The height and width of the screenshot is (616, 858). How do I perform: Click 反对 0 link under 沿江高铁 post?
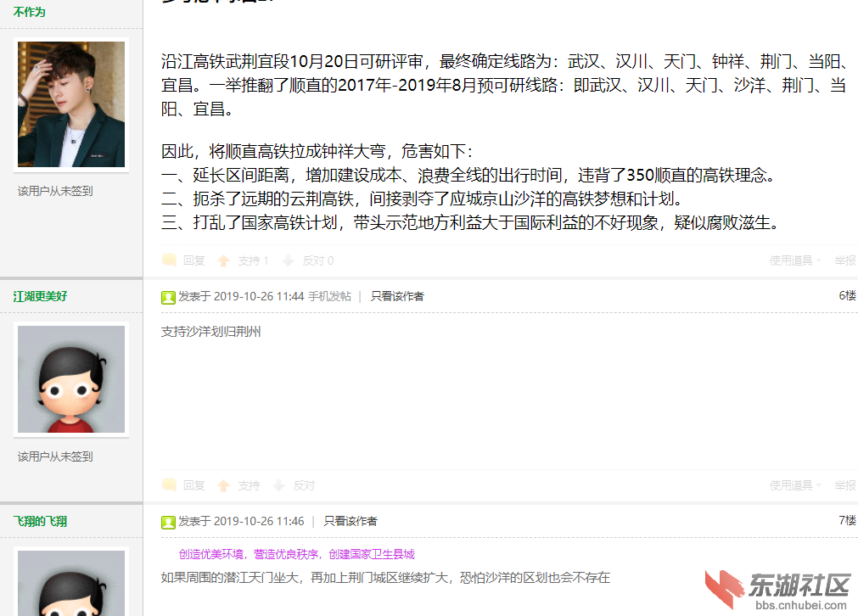pos(318,261)
